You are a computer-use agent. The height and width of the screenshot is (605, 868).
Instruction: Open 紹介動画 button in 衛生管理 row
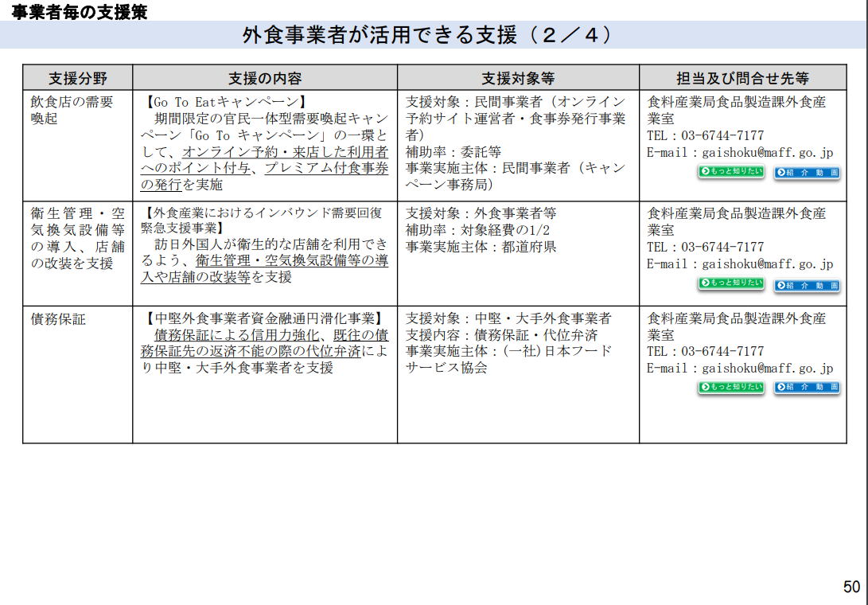click(x=807, y=285)
